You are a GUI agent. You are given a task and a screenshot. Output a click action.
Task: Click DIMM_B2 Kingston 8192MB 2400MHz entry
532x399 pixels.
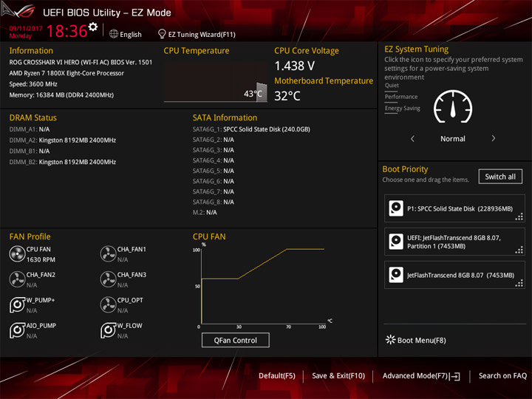62,162
